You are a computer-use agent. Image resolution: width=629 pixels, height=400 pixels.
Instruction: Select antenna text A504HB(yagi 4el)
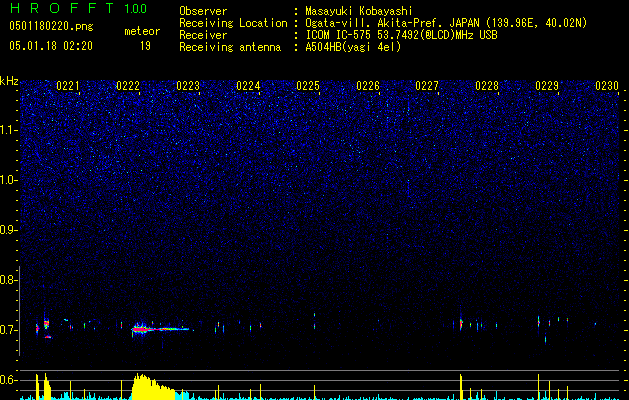tap(353, 47)
